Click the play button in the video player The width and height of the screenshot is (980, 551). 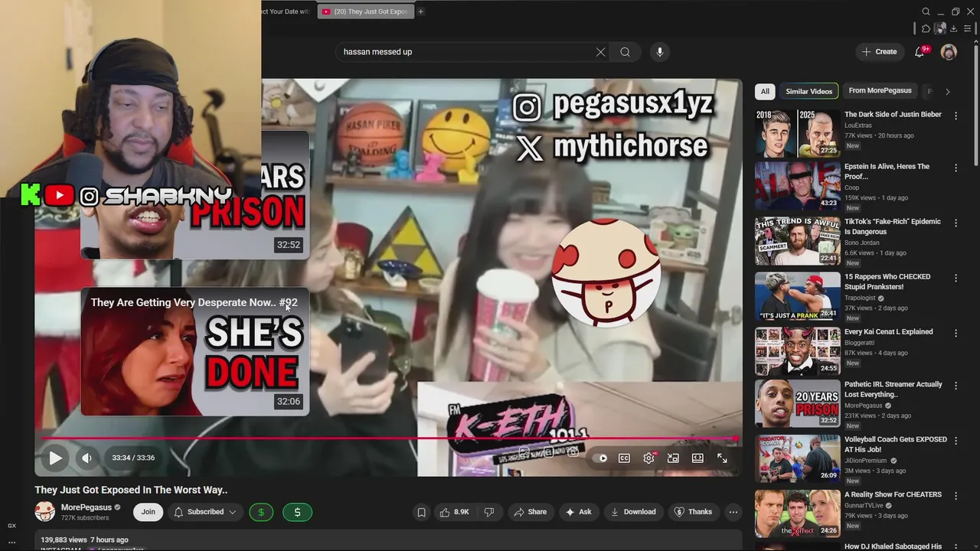pos(55,458)
